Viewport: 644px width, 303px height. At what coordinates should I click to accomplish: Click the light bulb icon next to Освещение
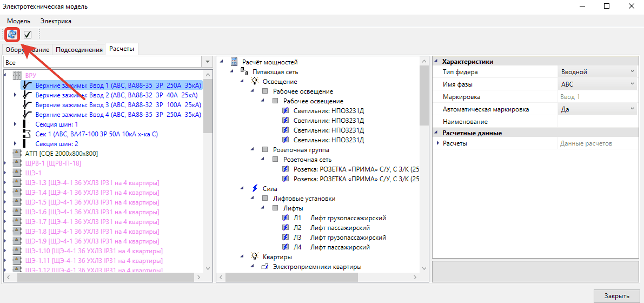[255, 82]
